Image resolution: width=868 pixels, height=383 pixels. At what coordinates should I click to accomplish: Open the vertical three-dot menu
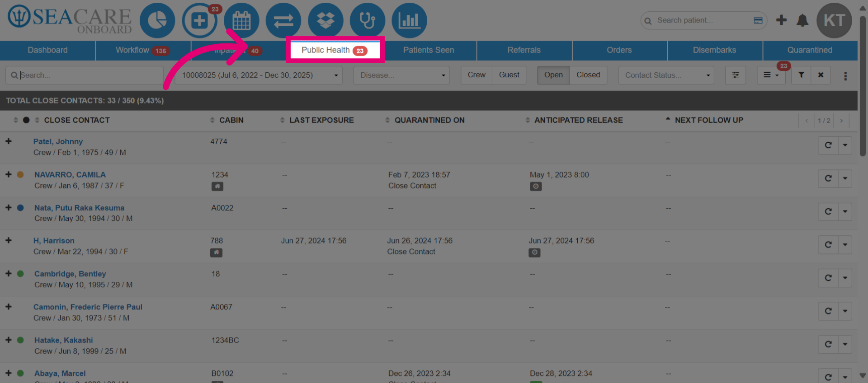[845, 76]
